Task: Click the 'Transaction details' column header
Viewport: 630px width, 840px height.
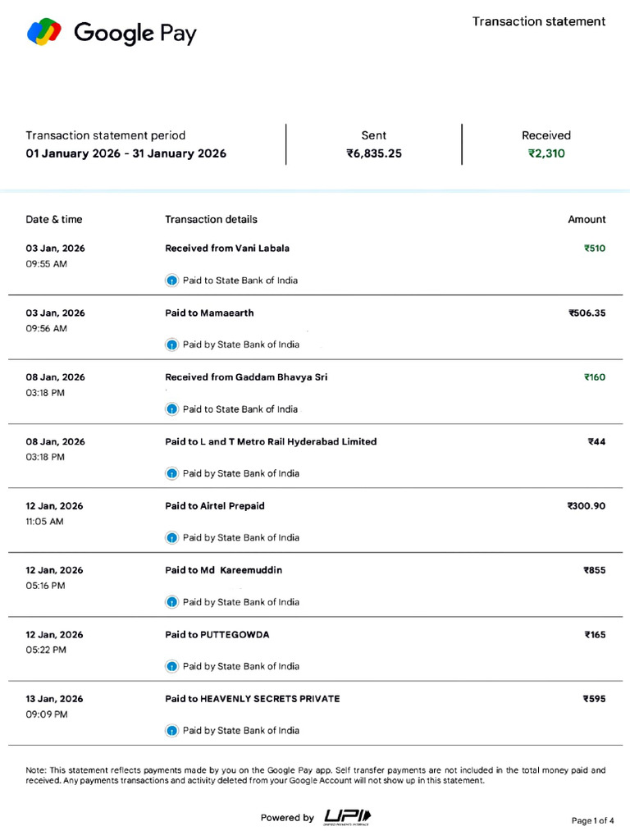Action: pyautogui.click(x=211, y=219)
